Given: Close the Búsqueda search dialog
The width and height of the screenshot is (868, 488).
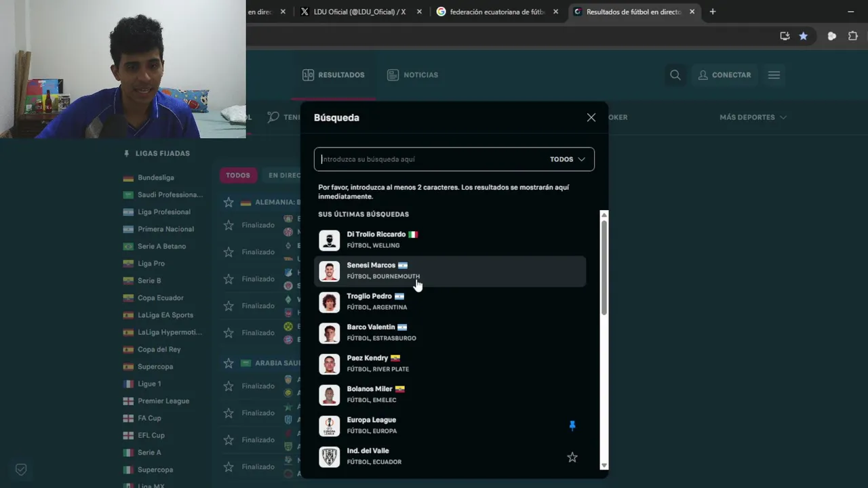Looking at the screenshot, I should (591, 117).
